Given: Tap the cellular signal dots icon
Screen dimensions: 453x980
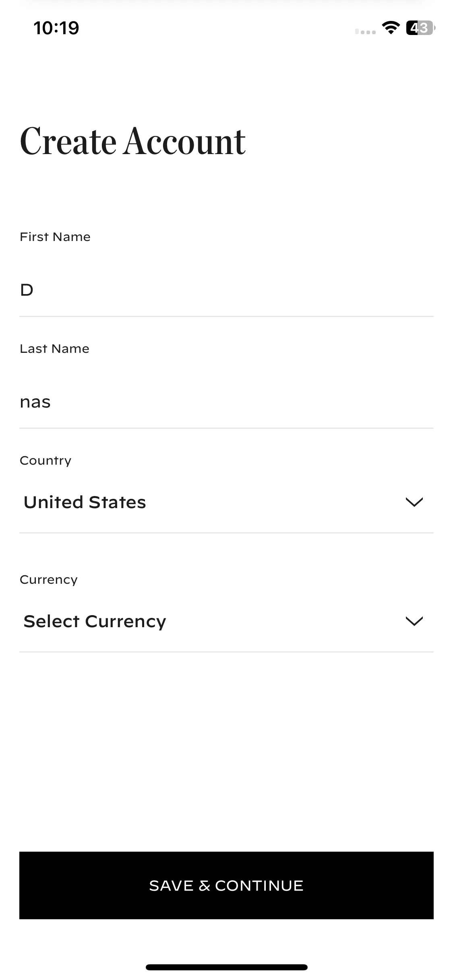Looking at the screenshot, I should point(365,32).
